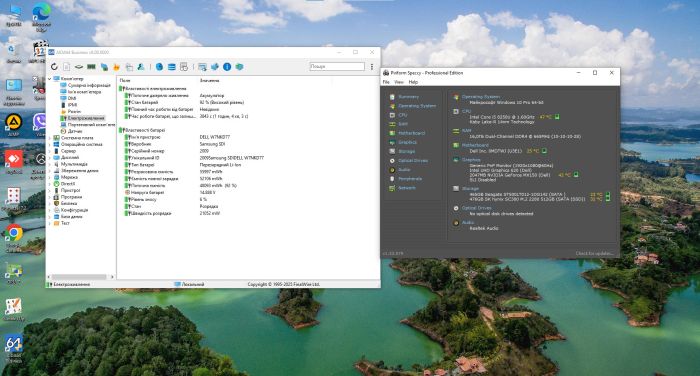
Task: Open AIMP desktop shortcut
Action: (x=14, y=125)
